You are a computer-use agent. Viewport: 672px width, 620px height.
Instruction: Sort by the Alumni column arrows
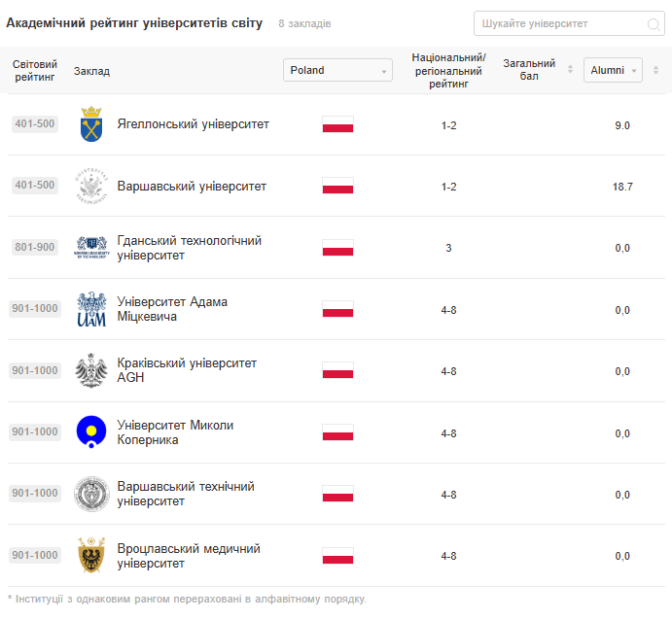click(655, 70)
